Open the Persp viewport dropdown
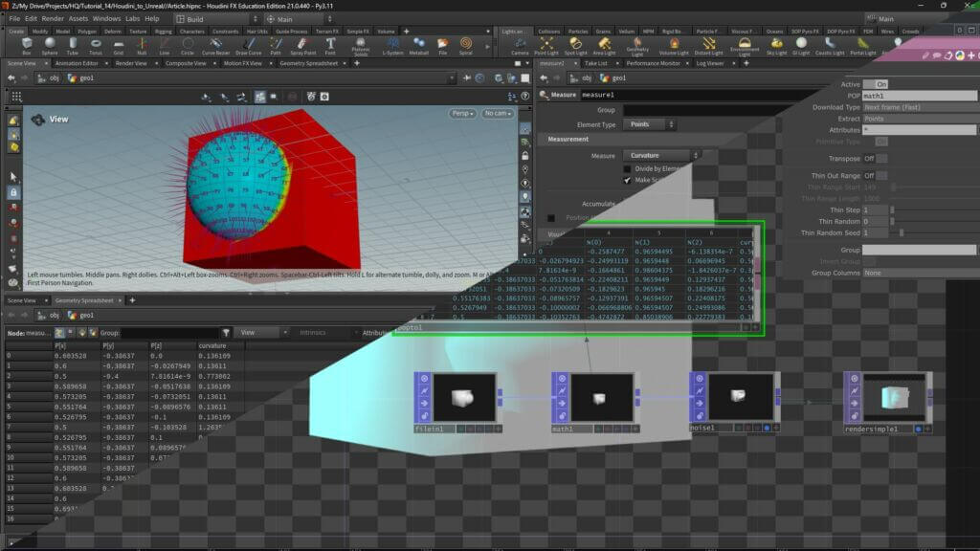The image size is (980, 551). click(462, 114)
